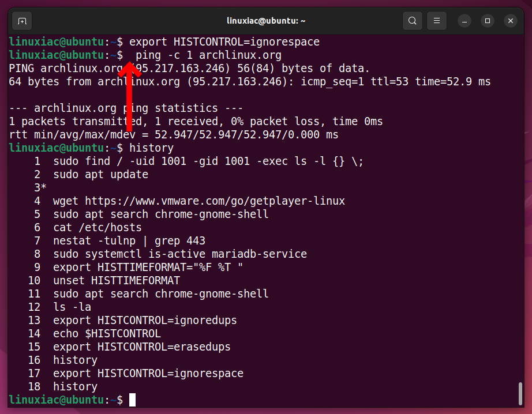Open a new terminal tab
The image size is (532, 414).
click(x=22, y=21)
